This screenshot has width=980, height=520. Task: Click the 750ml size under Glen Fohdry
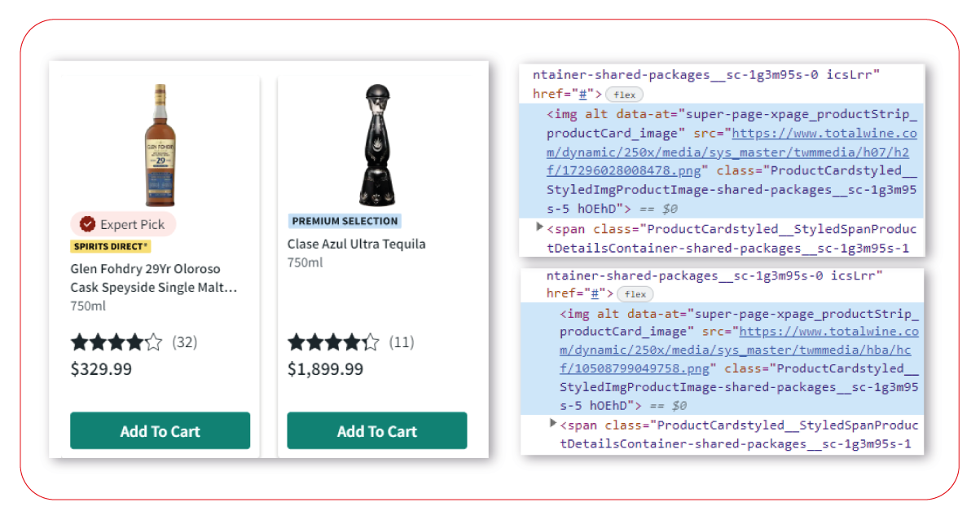(88, 306)
